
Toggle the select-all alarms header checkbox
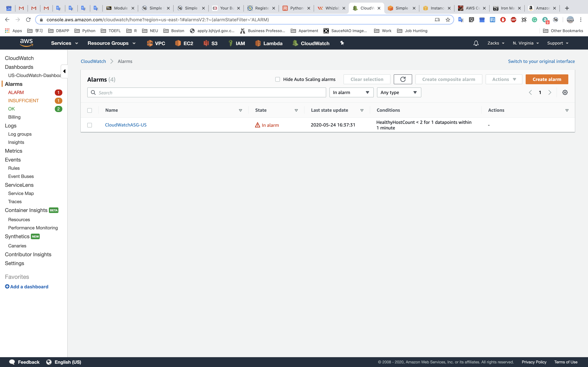point(90,110)
